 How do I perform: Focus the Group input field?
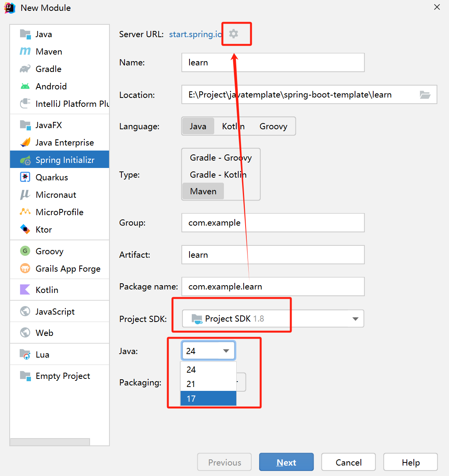(x=273, y=223)
